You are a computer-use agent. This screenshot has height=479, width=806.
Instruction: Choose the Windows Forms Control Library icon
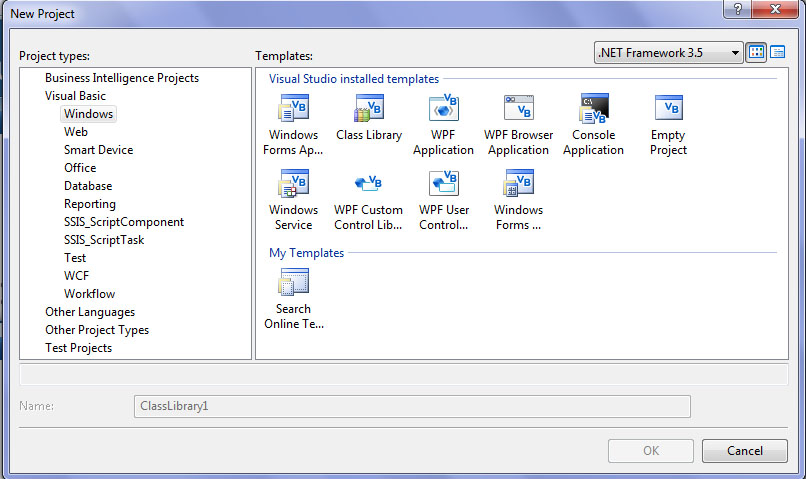[x=519, y=183]
